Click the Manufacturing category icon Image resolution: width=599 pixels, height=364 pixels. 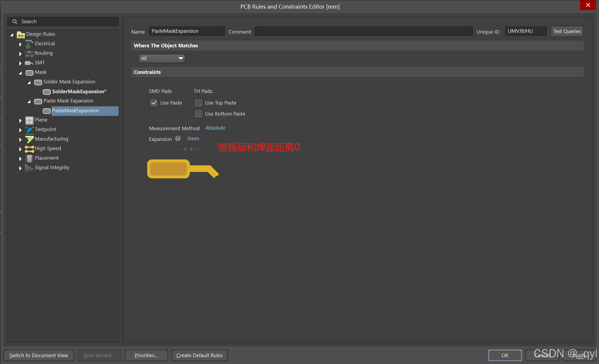29,139
